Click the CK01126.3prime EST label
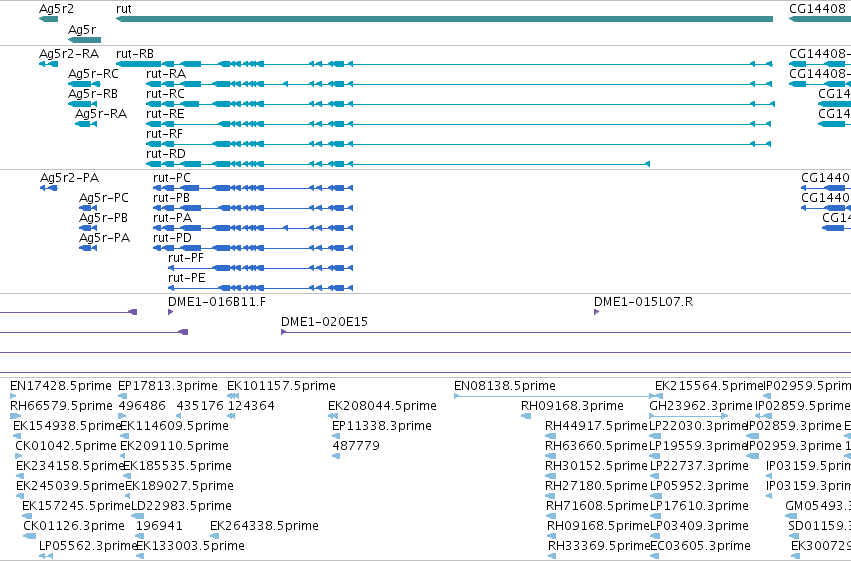This screenshot has width=851, height=561. 73,527
